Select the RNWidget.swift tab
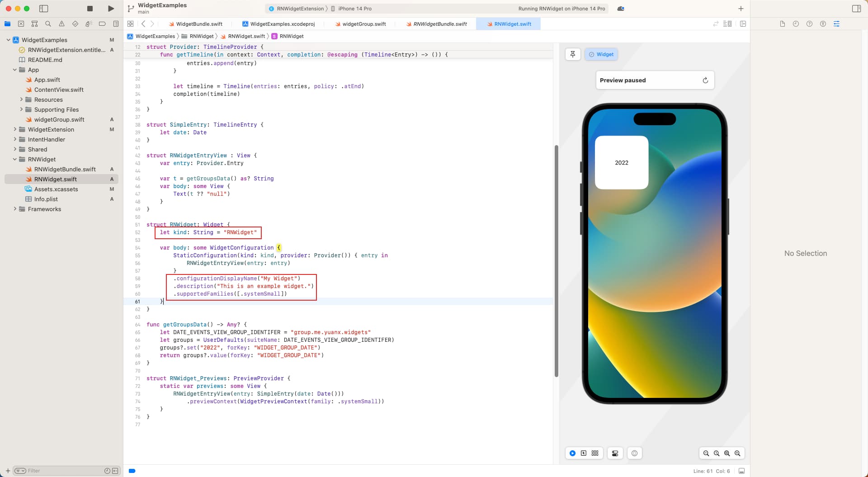Image resolution: width=868 pixels, height=477 pixels. click(509, 24)
